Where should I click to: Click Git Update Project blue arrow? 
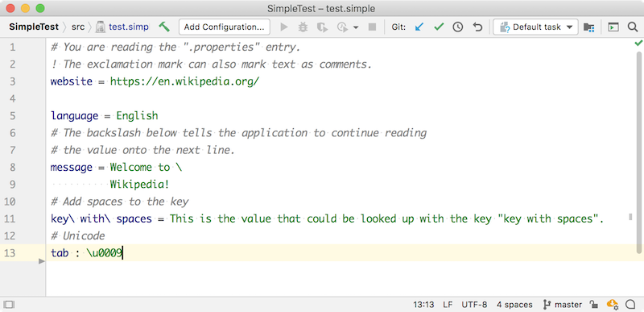pos(419,27)
